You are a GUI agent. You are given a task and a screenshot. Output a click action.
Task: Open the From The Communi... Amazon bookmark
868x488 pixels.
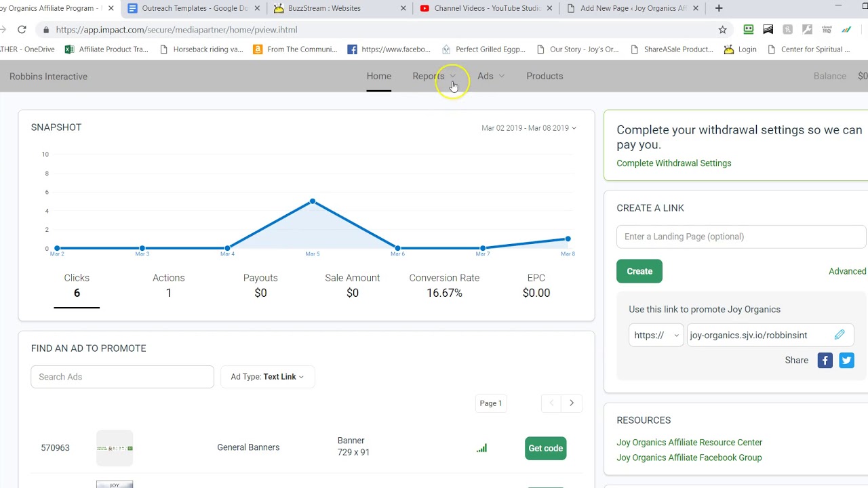click(295, 49)
